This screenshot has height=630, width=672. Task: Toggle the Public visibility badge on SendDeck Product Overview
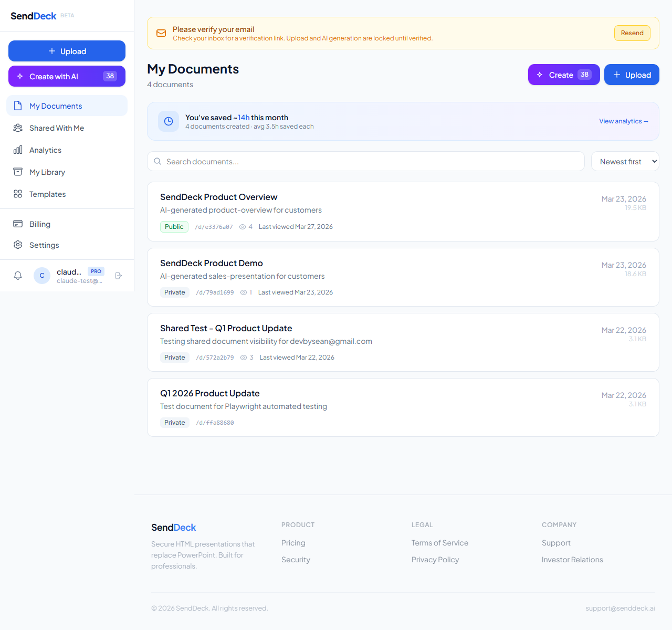pos(174,226)
